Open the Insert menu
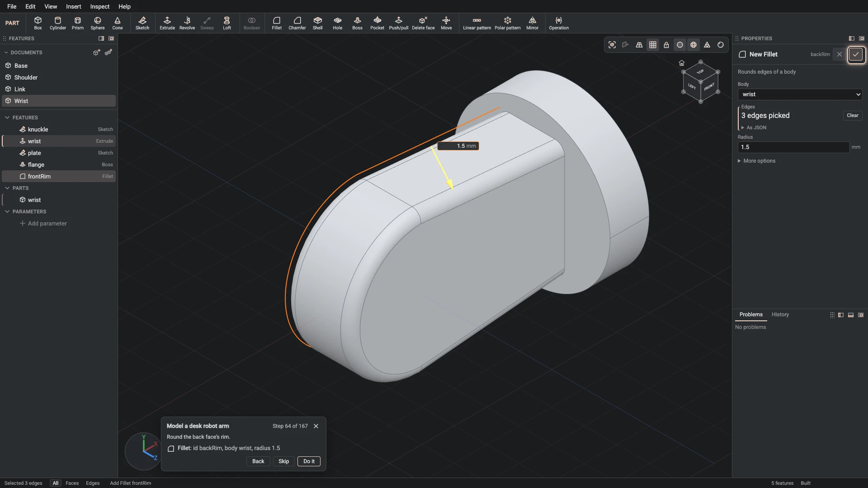The image size is (868, 488). pos(74,6)
